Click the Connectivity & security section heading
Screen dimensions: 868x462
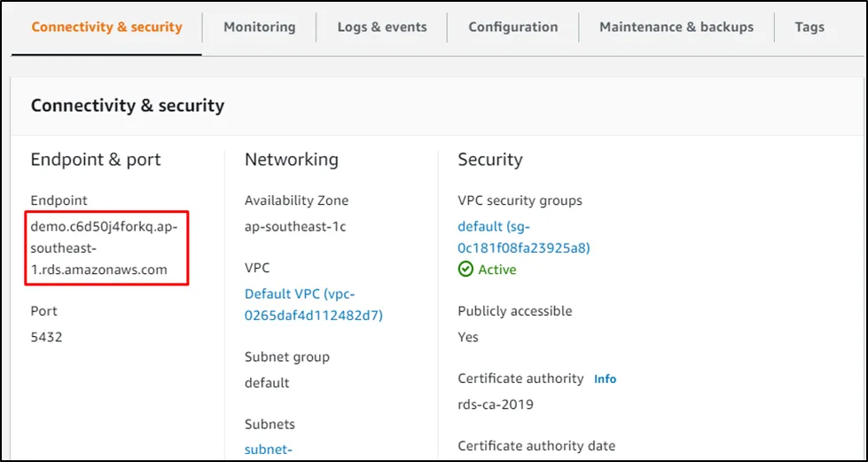pos(127,106)
